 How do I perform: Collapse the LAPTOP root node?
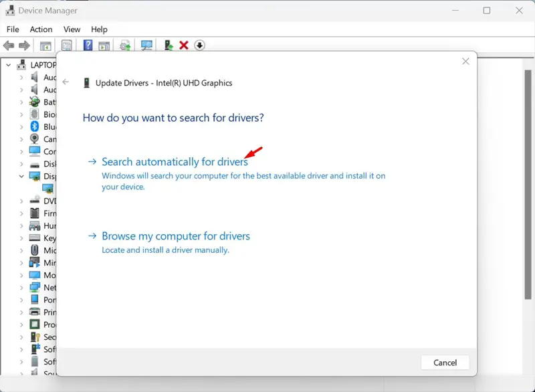tap(9, 65)
